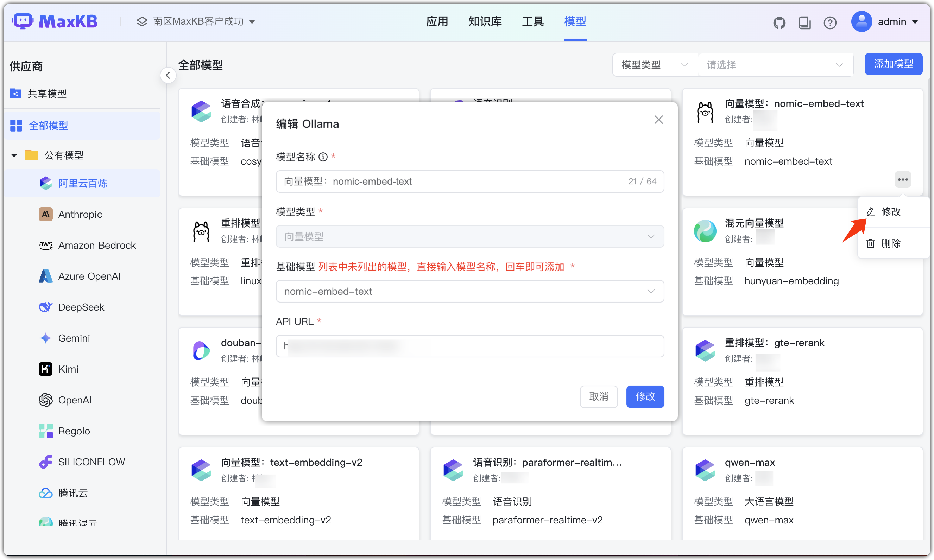Click the Azure OpenAI icon

click(46, 276)
